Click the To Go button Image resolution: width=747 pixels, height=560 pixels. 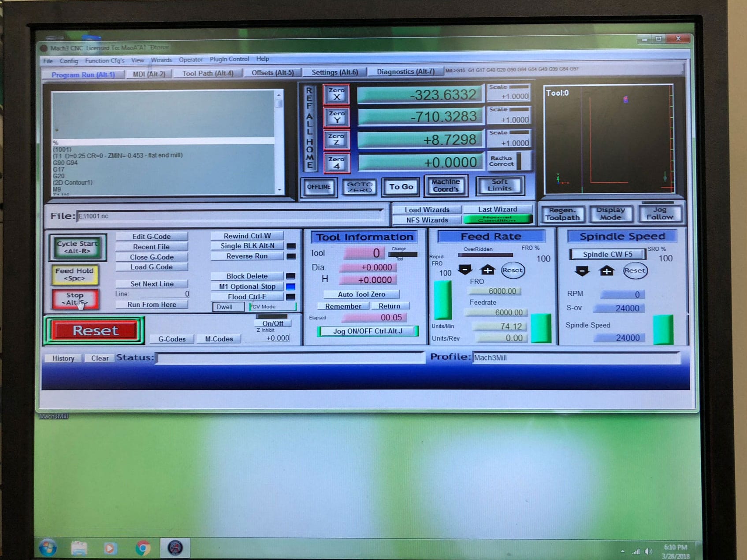pos(401,187)
